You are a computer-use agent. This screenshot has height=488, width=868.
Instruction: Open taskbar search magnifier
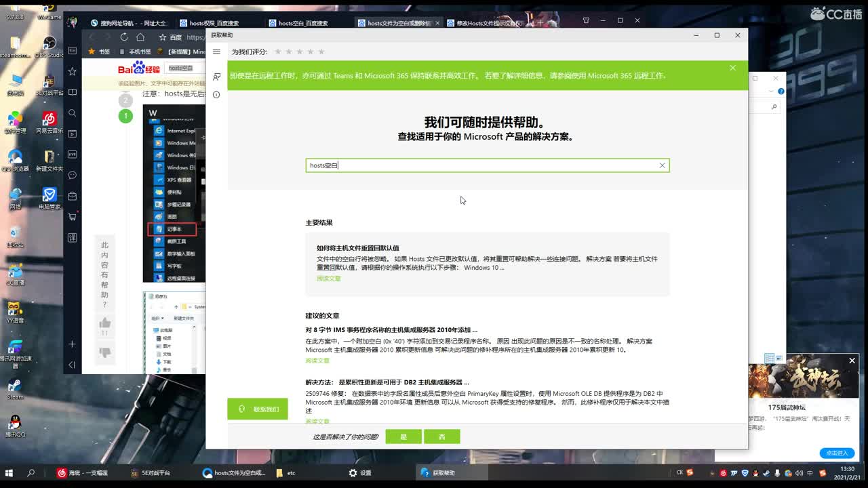[31, 473]
